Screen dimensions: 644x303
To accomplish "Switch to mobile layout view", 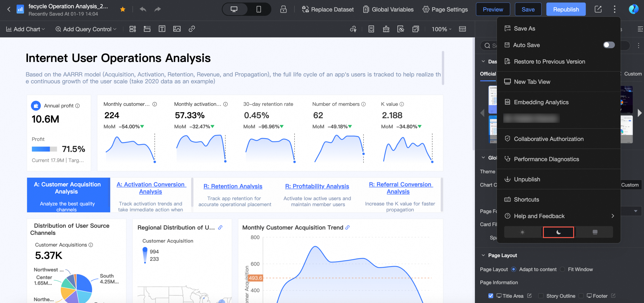I will [x=259, y=9].
